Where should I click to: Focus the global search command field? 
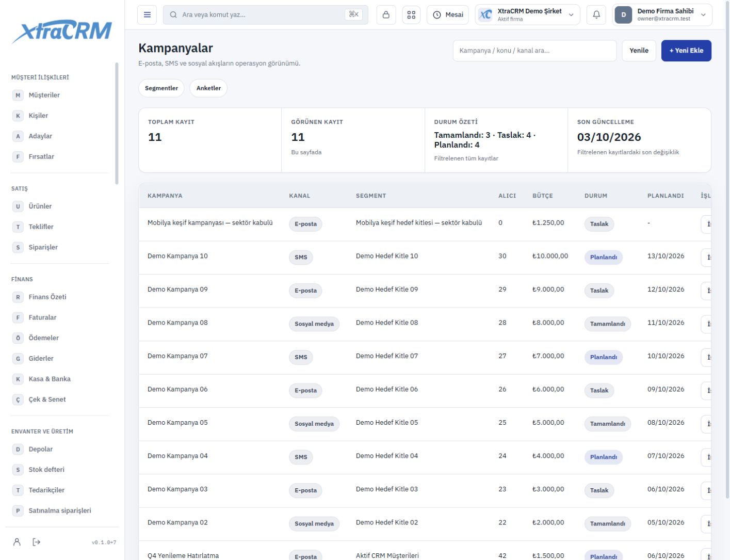(266, 15)
